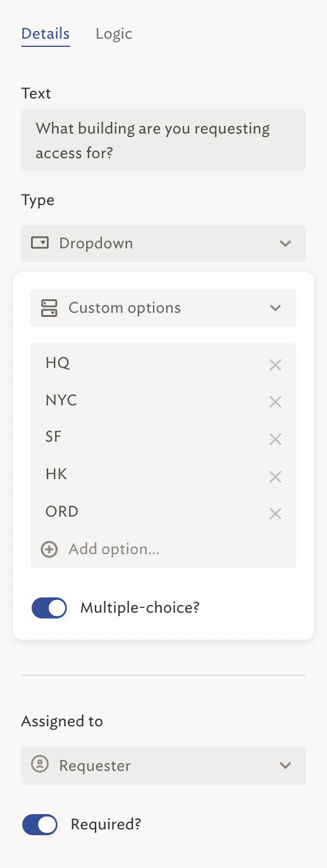Viewport: 327px width, 868px height.
Task: Switch to the Logic tab
Action: (x=114, y=34)
